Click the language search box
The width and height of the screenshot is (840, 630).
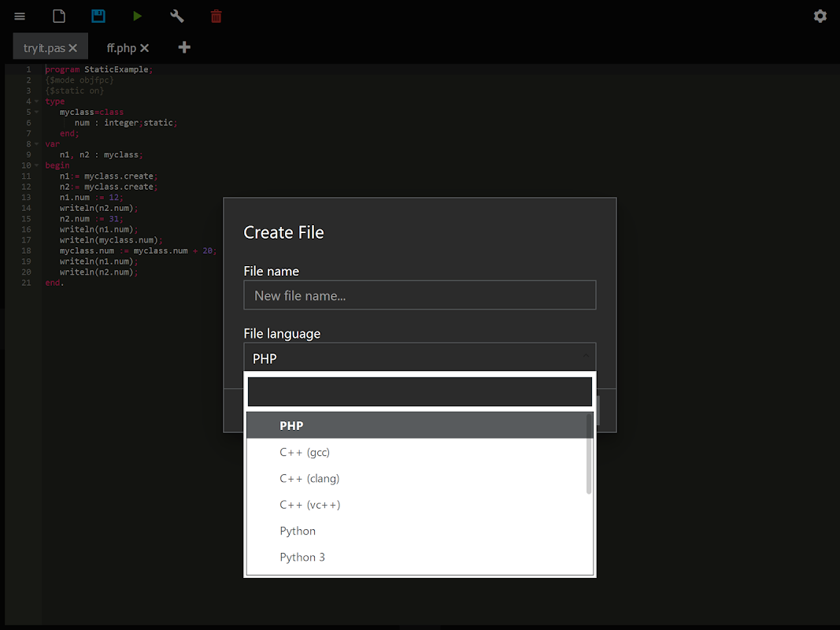click(420, 391)
